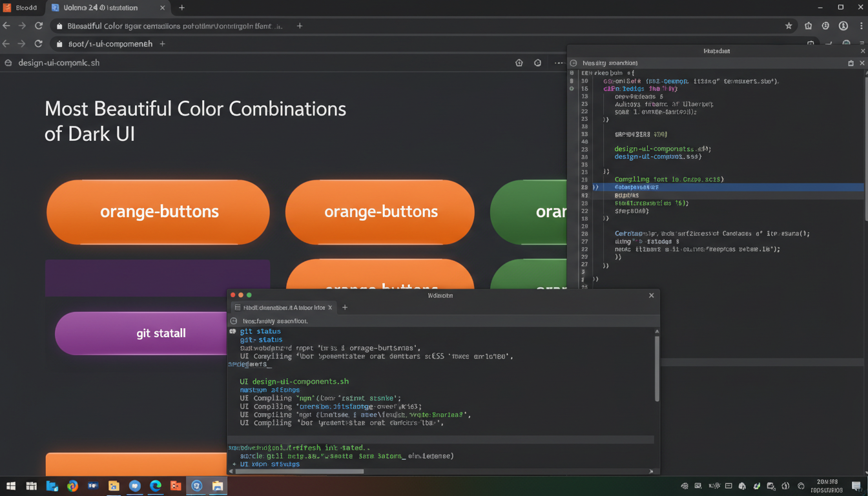Click the reload page button
The width and height of the screenshot is (868, 496).
coord(39,26)
